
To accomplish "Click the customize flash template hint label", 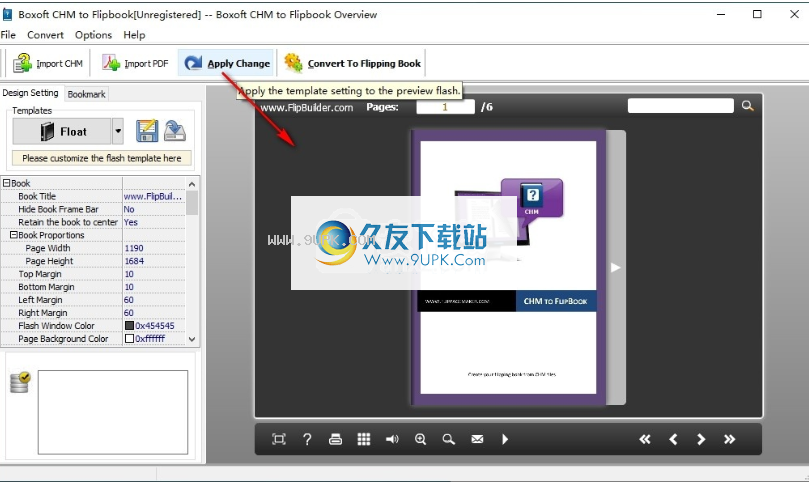I will click(x=102, y=158).
